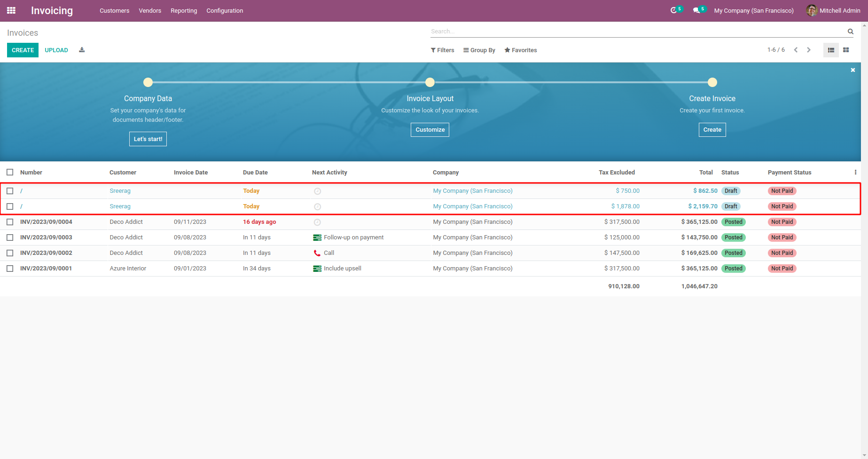Select checkbox for INV/2023/09/0001
The image size is (868, 459).
[x=10, y=269]
